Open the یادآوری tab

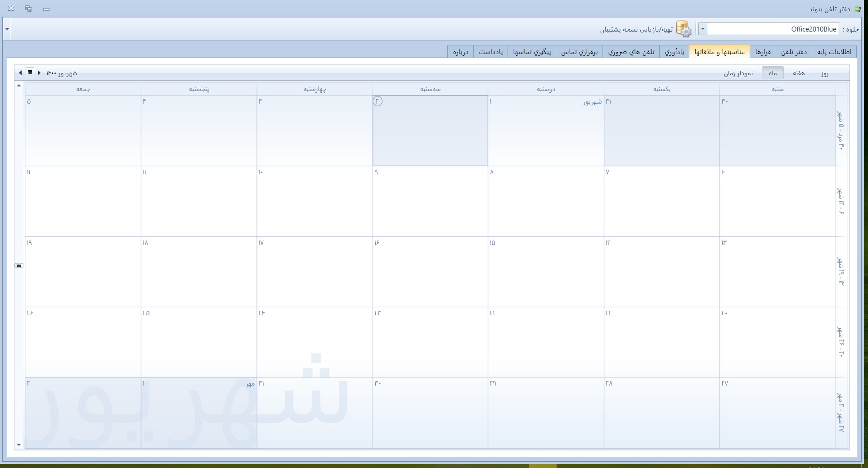pyautogui.click(x=675, y=52)
